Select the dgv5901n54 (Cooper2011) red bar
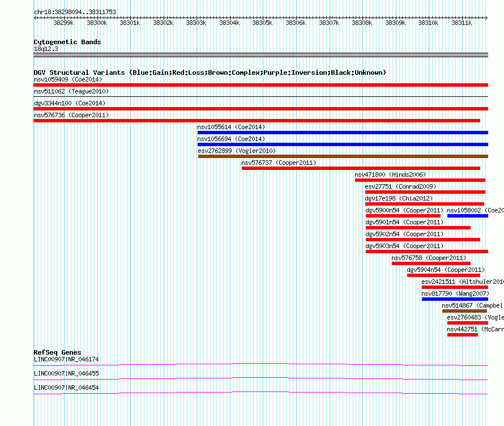 pyautogui.click(x=418, y=228)
